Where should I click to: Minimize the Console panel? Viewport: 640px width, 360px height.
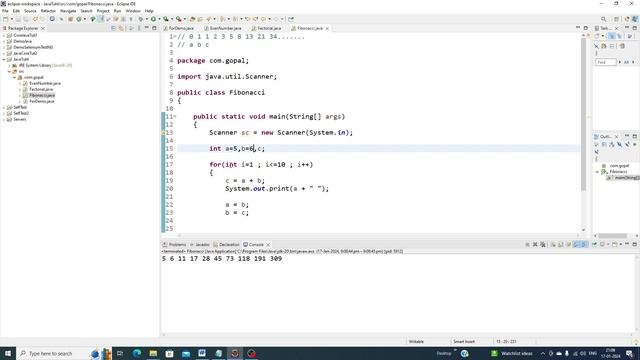point(627,244)
